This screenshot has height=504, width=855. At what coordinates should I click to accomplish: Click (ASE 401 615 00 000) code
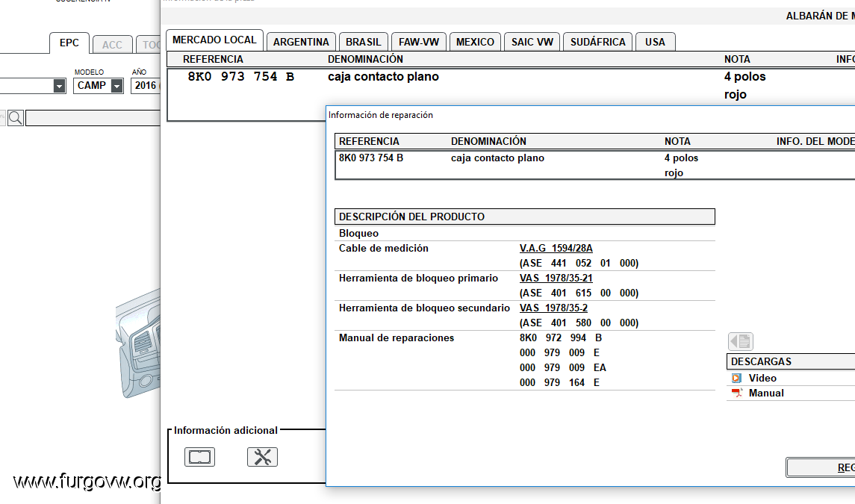pyautogui.click(x=579, y=293)
